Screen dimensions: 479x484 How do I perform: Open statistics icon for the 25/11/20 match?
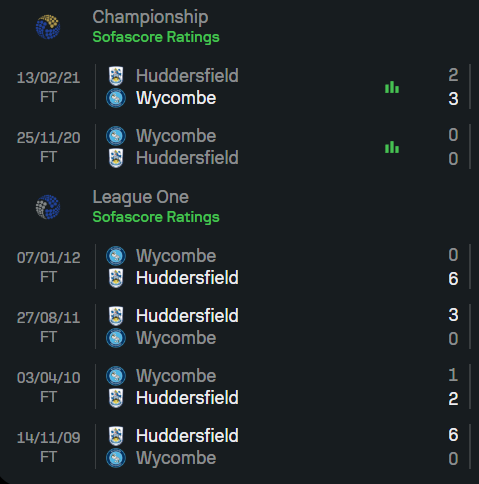click(x=392, y=147)
